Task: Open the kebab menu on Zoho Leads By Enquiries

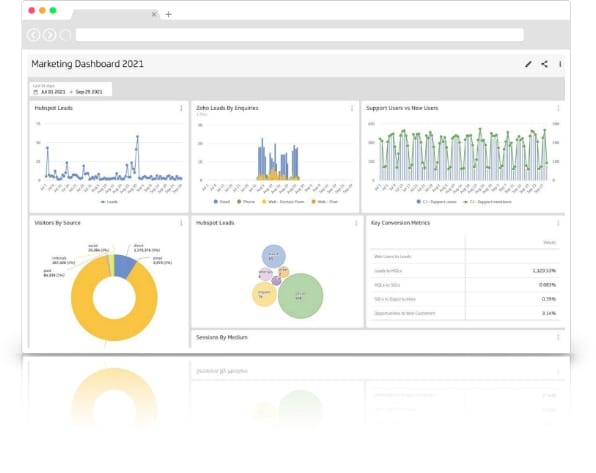Action: 352,108
